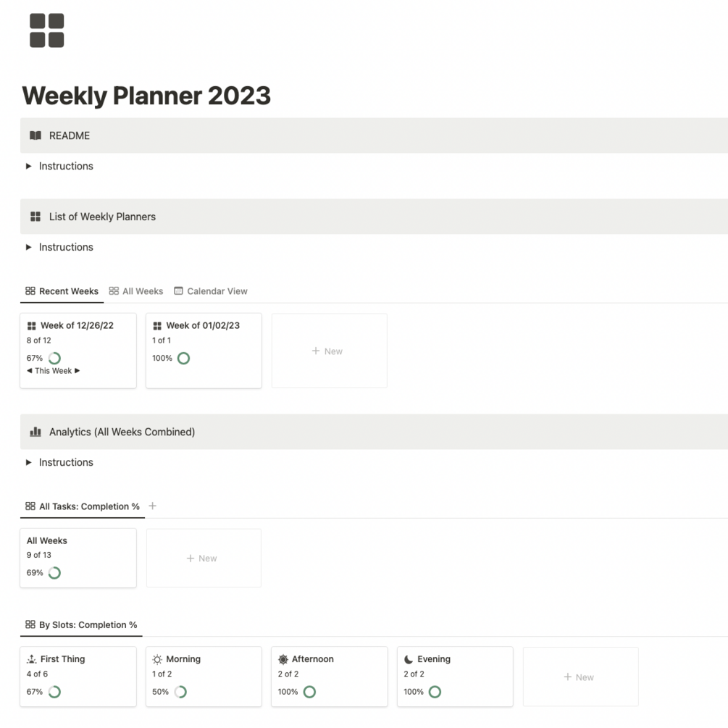Select the Recent Weeks tab
Image resolution: width=728 pixels, height=728 pixels.
pos(62,291)
